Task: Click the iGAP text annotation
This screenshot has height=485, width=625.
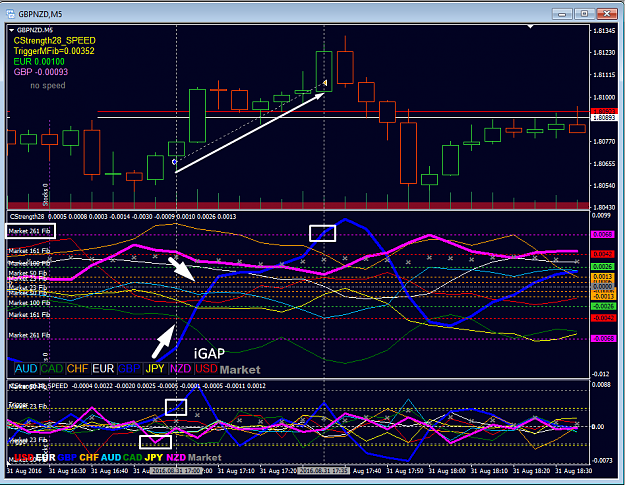Action: click(x=209, y=353)
